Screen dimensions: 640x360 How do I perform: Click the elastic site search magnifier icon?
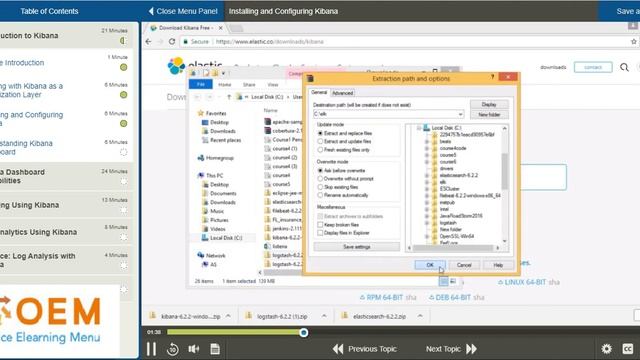coord(624,67)
